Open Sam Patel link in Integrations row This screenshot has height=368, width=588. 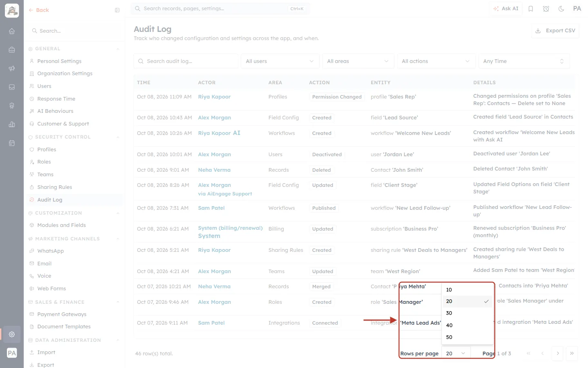tap(212, 323)
